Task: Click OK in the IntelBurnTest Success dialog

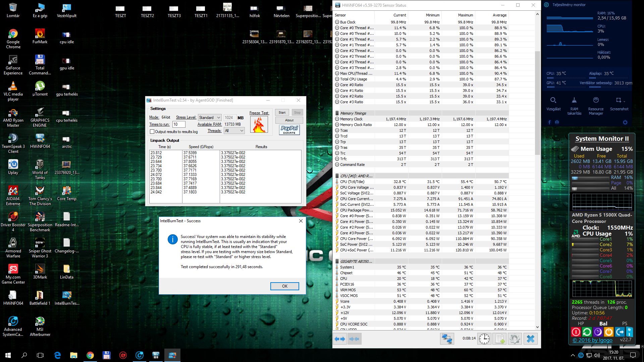Action: (x=284, y=286)
